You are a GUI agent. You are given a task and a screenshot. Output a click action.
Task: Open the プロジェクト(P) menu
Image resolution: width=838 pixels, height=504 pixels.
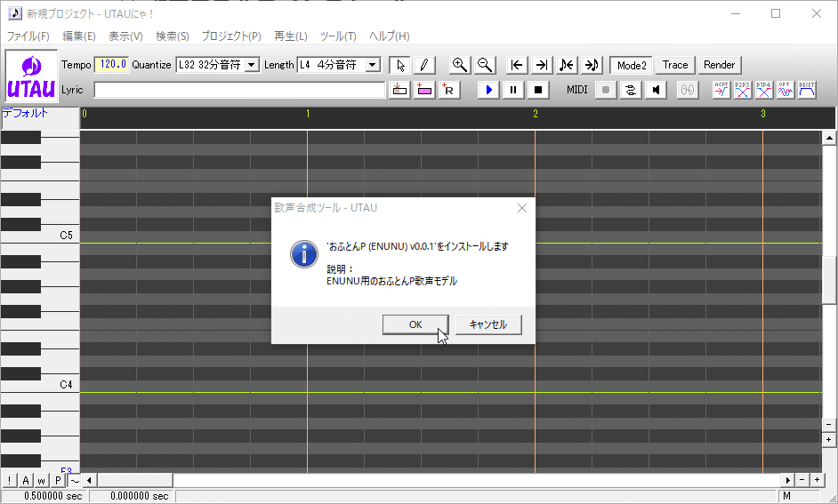click(231, 36)
